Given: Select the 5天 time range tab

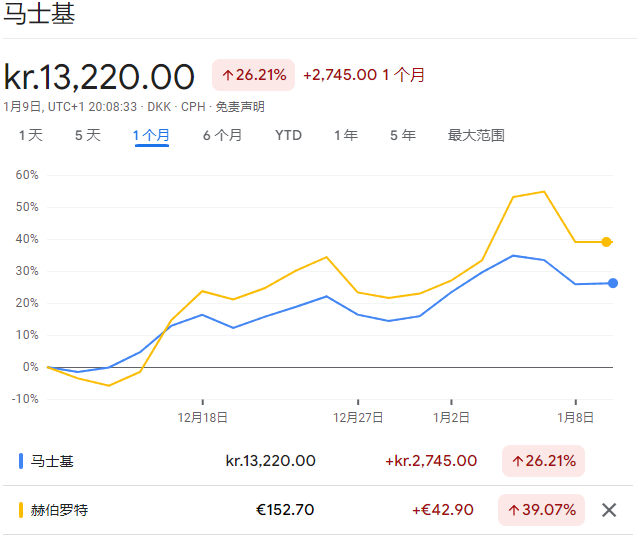Looking at the screenshot, I should tap(88, 136).
